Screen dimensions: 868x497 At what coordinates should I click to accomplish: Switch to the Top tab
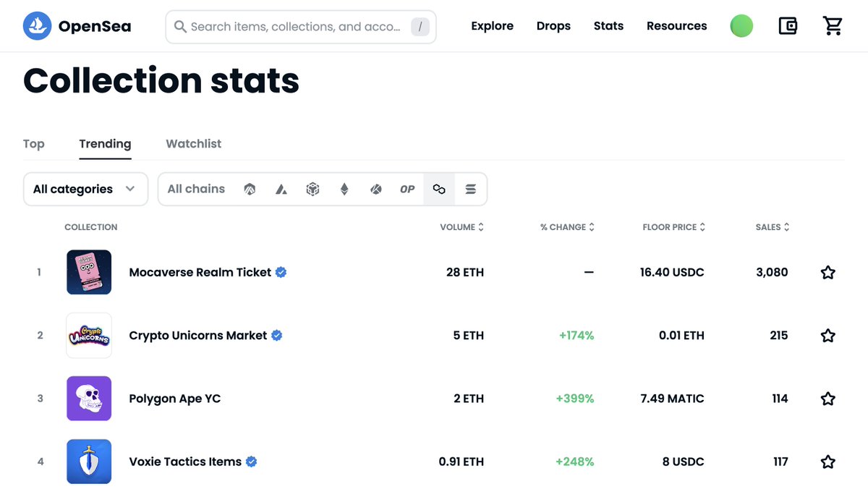[x=34, y=143]
